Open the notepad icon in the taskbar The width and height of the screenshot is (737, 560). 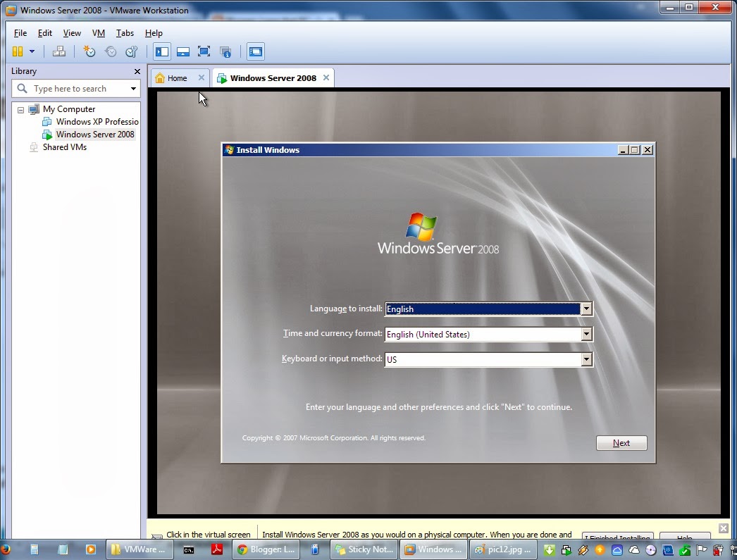(x=63, y=549)
